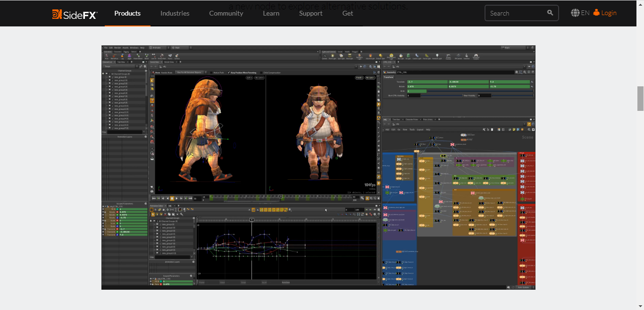
Task: Open the Animate desktop dropdown
Action: click(157, 48)
